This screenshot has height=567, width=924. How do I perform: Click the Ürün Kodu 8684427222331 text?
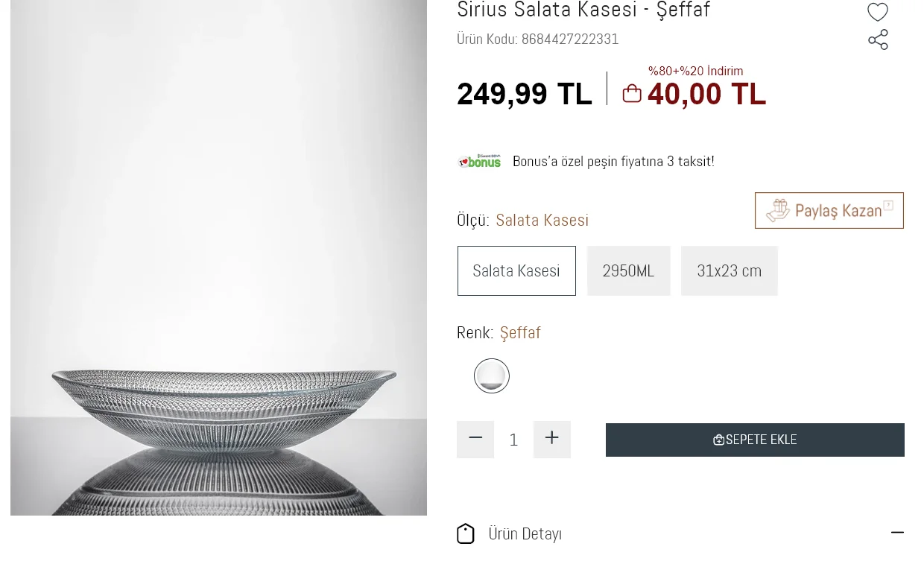click(537, 39)
